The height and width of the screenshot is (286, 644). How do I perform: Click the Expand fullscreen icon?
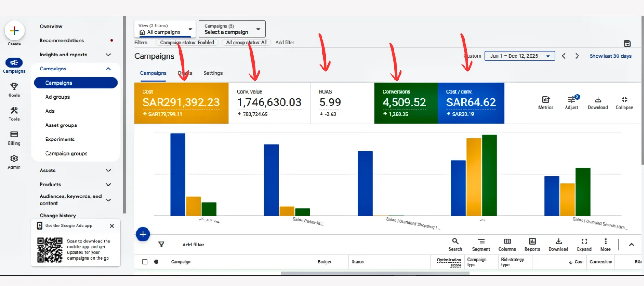pyautogui.click(x=584, y=241)
